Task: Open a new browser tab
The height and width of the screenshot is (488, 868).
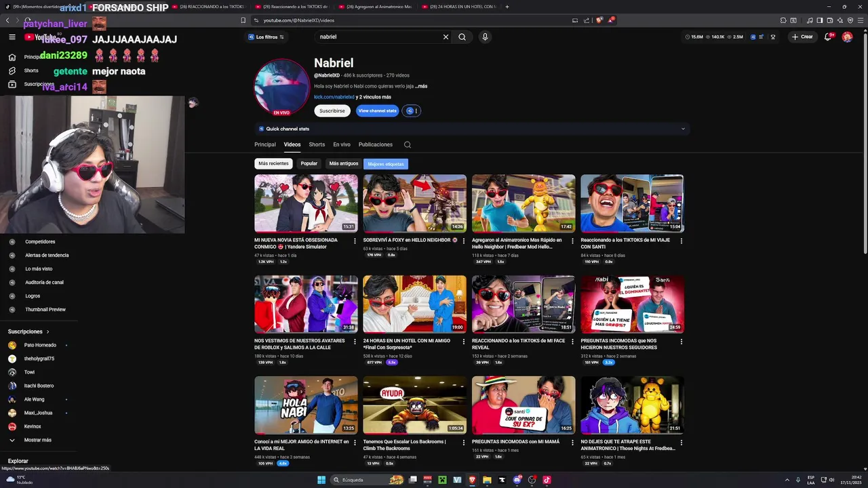Action: tap(507, 7)
